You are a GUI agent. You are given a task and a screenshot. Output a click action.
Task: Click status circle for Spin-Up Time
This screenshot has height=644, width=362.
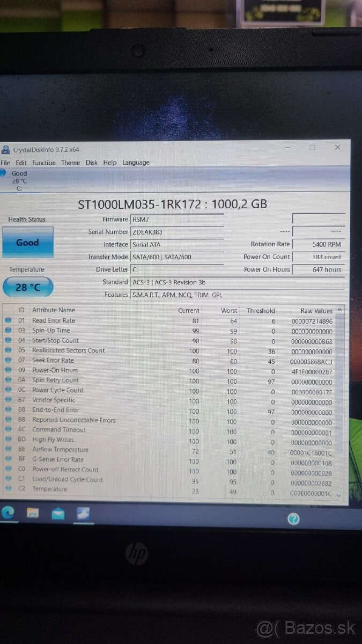pos(8,331)
